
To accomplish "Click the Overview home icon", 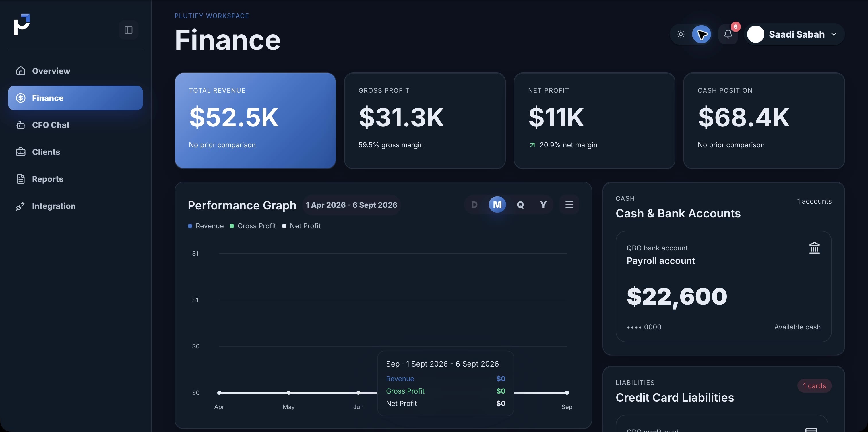I will point(21,71).
